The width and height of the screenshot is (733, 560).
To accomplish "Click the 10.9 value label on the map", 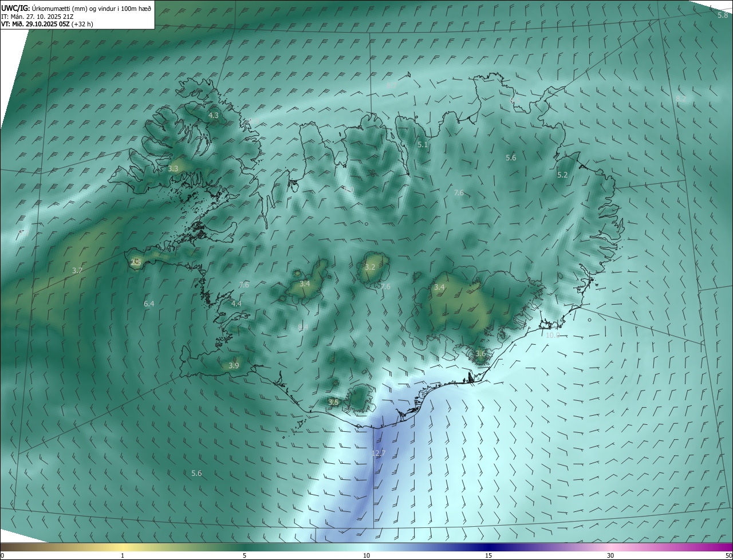I will pyautogui.click(x=553, y=336).
